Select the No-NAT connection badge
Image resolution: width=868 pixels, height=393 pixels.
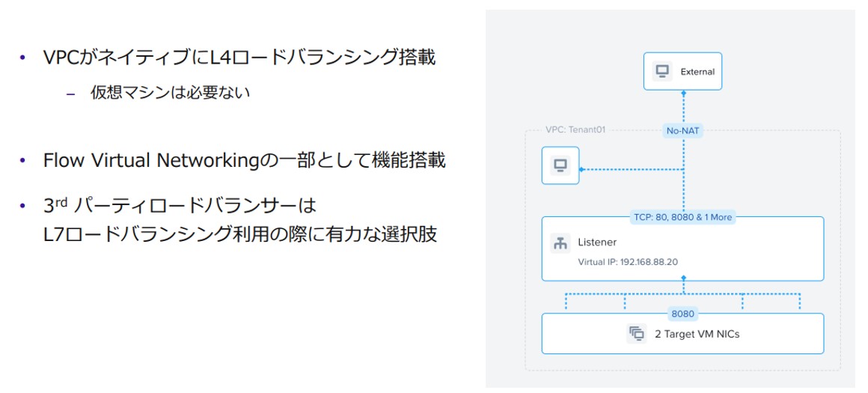[683, 130]
